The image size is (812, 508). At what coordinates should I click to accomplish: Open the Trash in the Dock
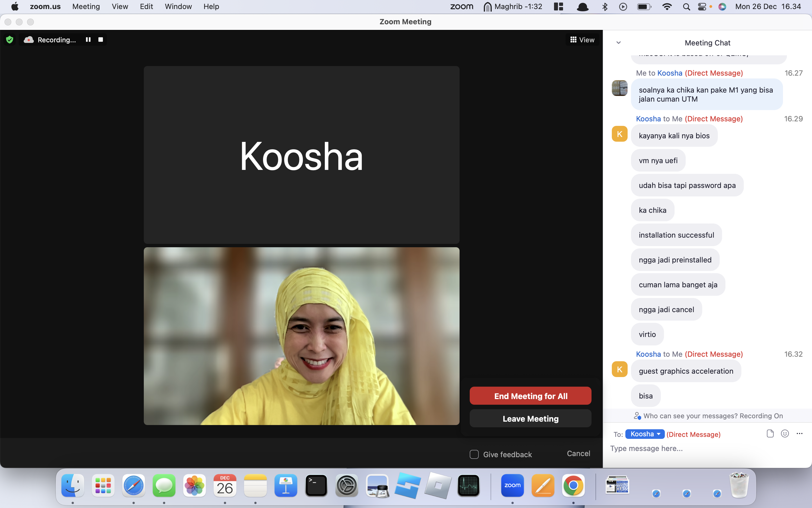coord(739,485)
